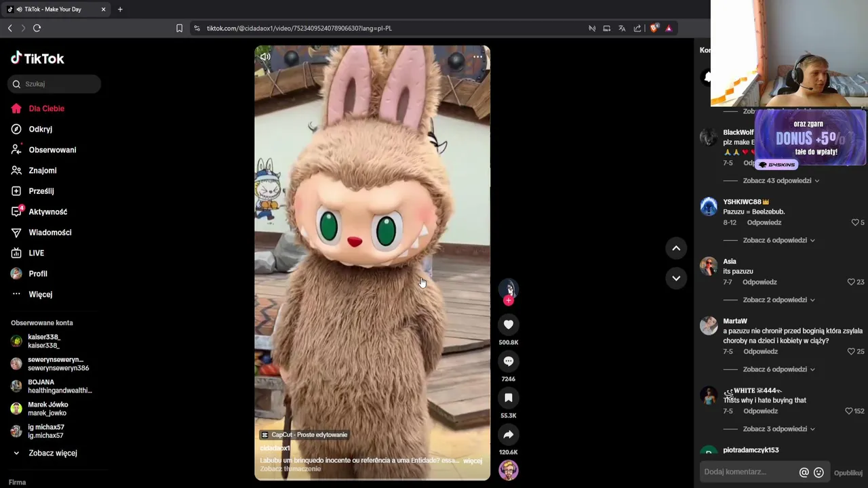Reload the page
The width and height of the screenshot is (868, 488).
(x=37, y=28)
